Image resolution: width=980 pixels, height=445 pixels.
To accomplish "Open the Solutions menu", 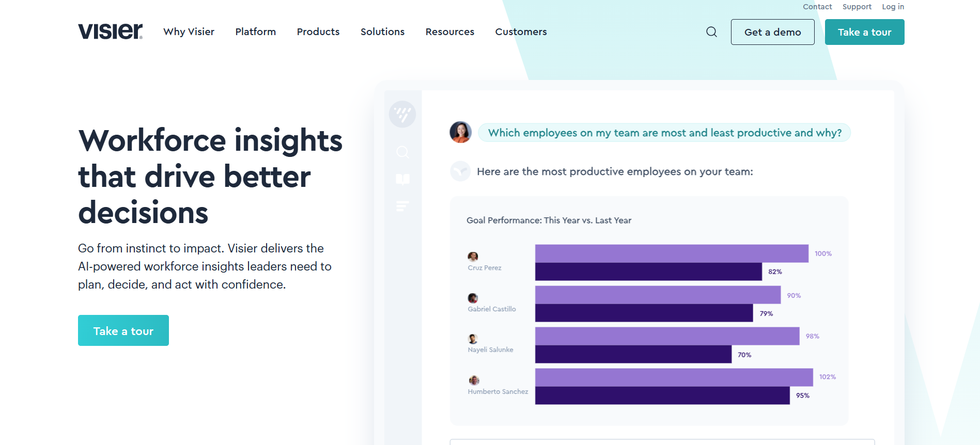I will click(x=382, y=31).
